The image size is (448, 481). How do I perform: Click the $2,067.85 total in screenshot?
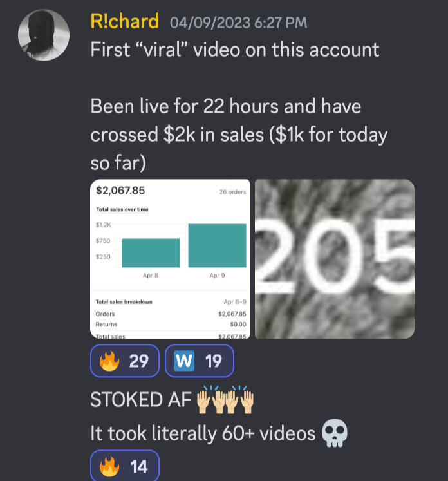click(120, 191)
